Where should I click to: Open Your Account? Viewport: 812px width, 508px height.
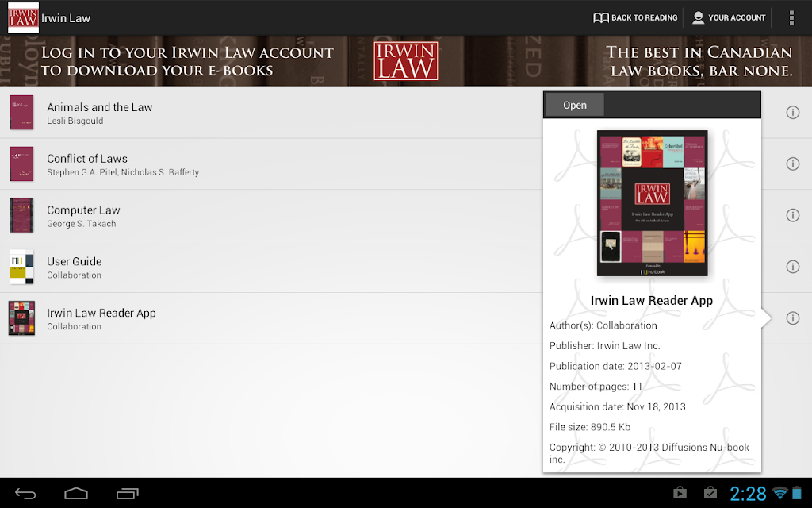[x=729, y=17]
